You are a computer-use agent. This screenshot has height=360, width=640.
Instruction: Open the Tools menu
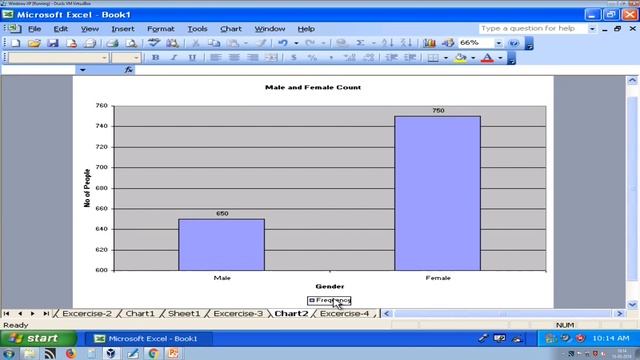tap(197, 29)
